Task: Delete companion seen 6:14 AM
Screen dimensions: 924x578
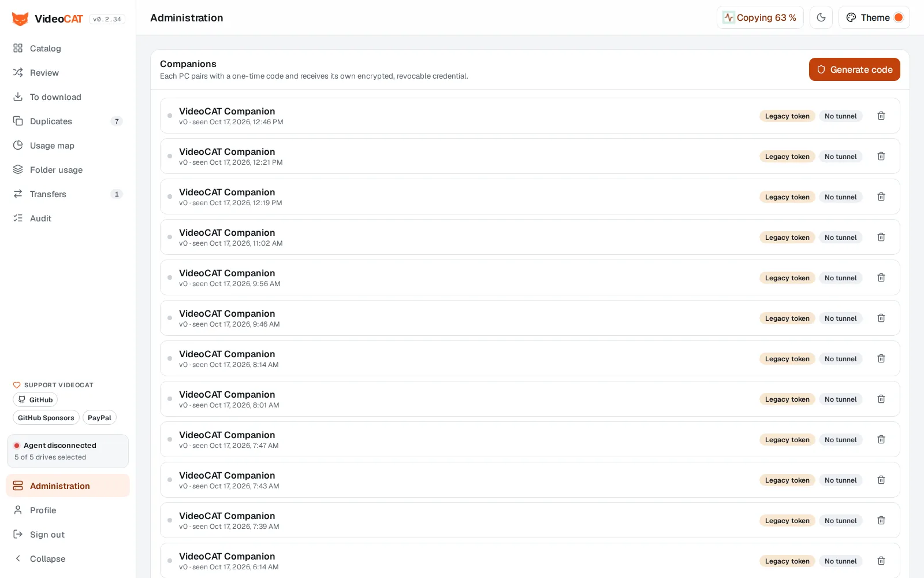Action: coord(881,561)
